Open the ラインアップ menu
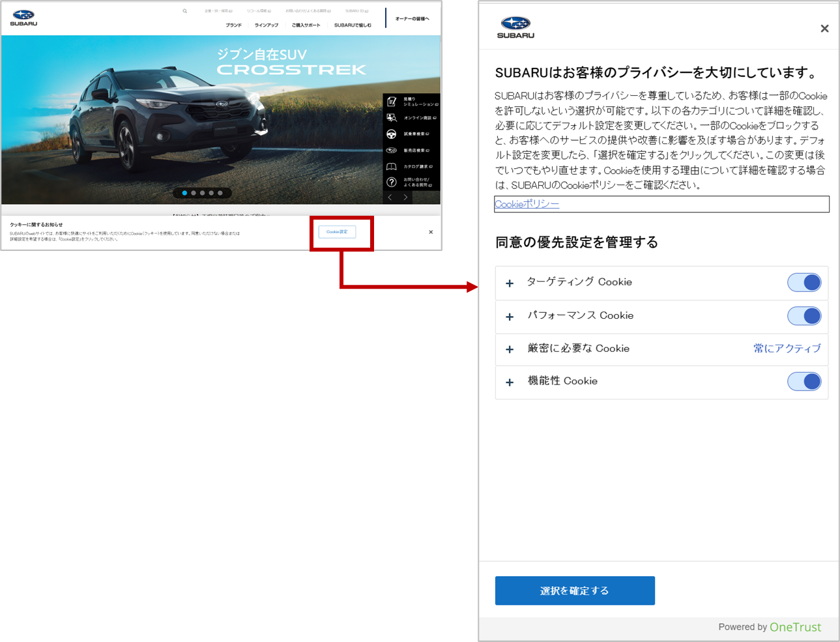The width and height of the screenshot is (840, 642). click(266, 25)
